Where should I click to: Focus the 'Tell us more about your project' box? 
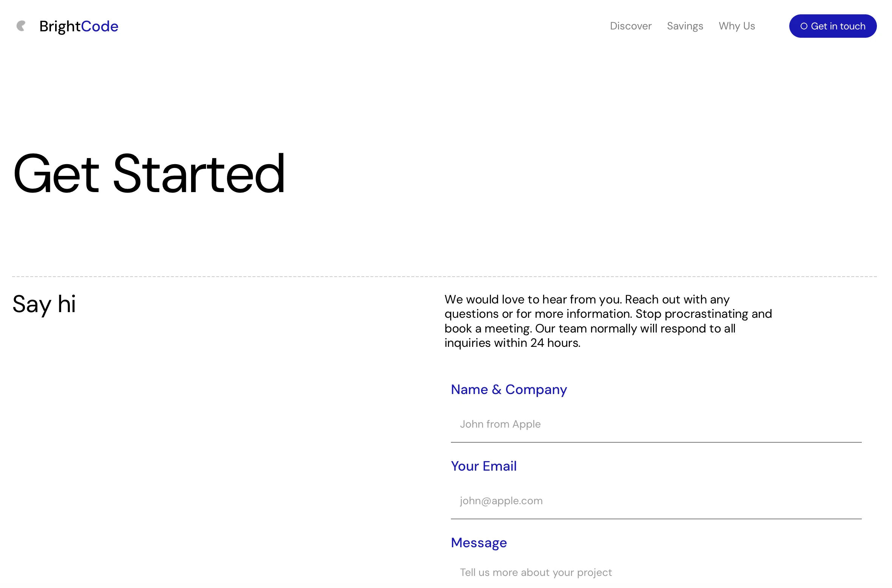click(656, 573)
